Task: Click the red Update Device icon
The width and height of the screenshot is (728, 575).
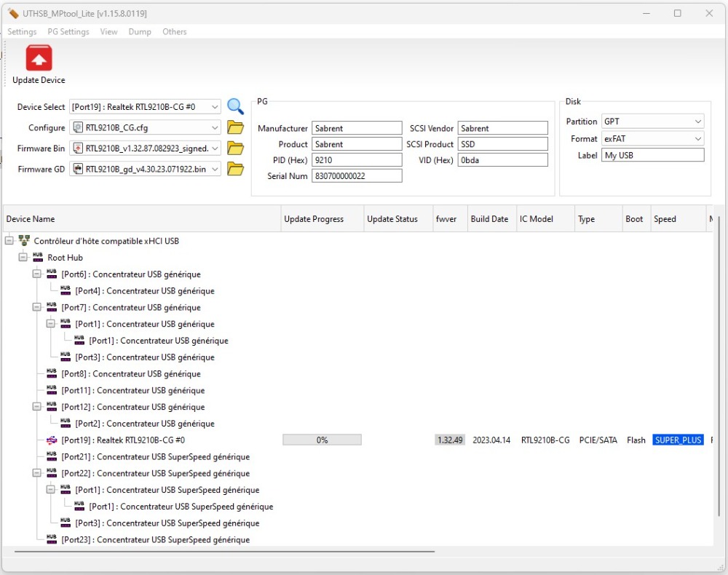Action: pyautogui.click(x=39, y=58)
